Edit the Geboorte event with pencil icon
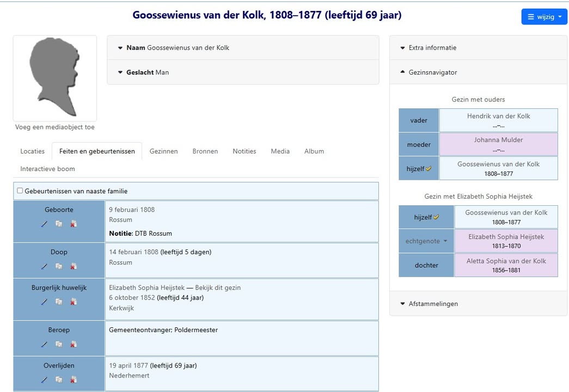 coord(44,223)
